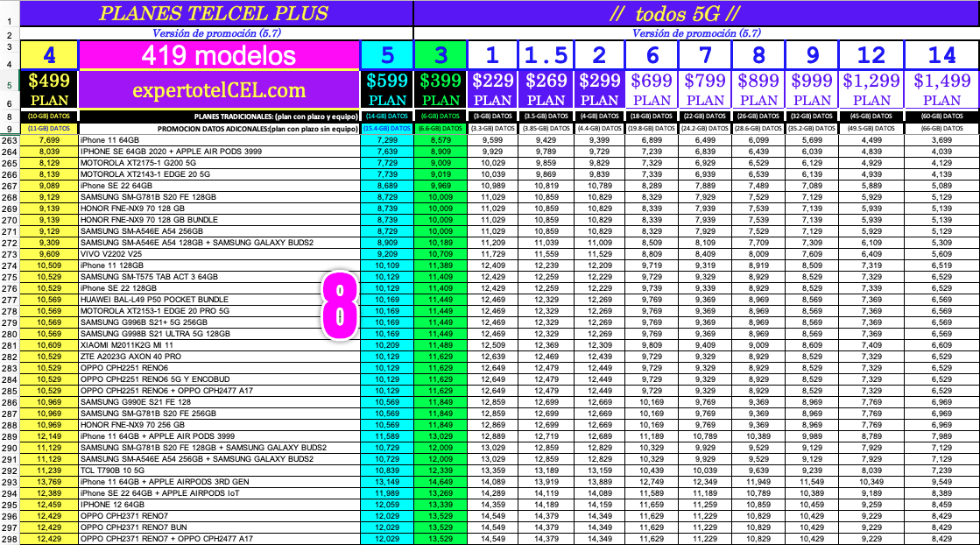Click row header 9

(x=10, y=129)
